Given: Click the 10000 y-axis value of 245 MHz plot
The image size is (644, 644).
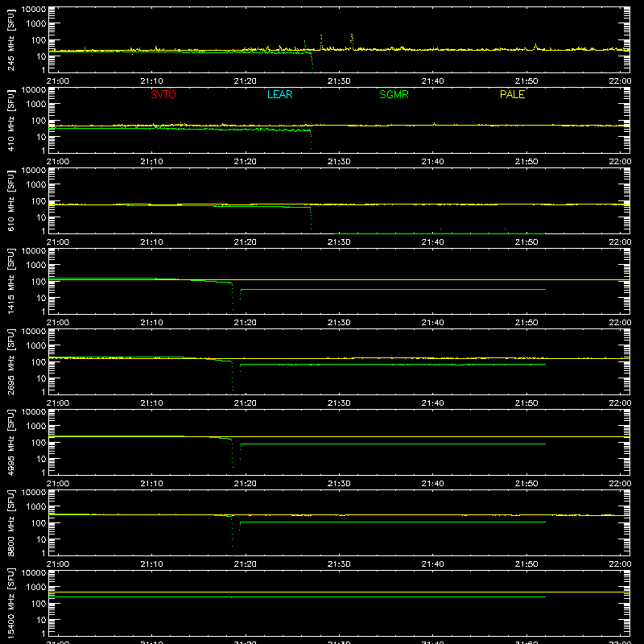Looking at the screenshot, I should point(34,10).
